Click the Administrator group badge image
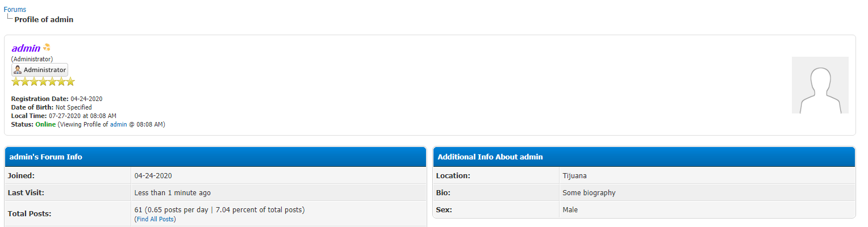The width and height of the screenshot is (868, 227). 40,70
